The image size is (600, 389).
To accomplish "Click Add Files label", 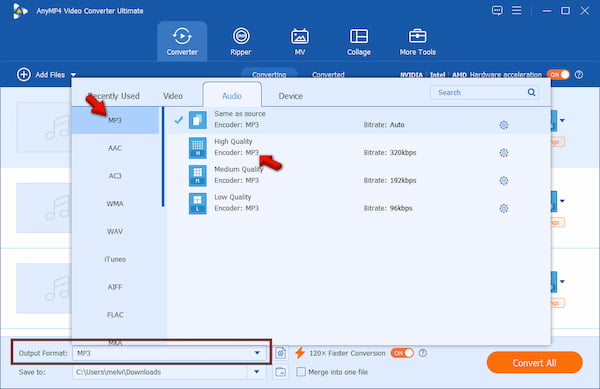I will pos(50,75).
